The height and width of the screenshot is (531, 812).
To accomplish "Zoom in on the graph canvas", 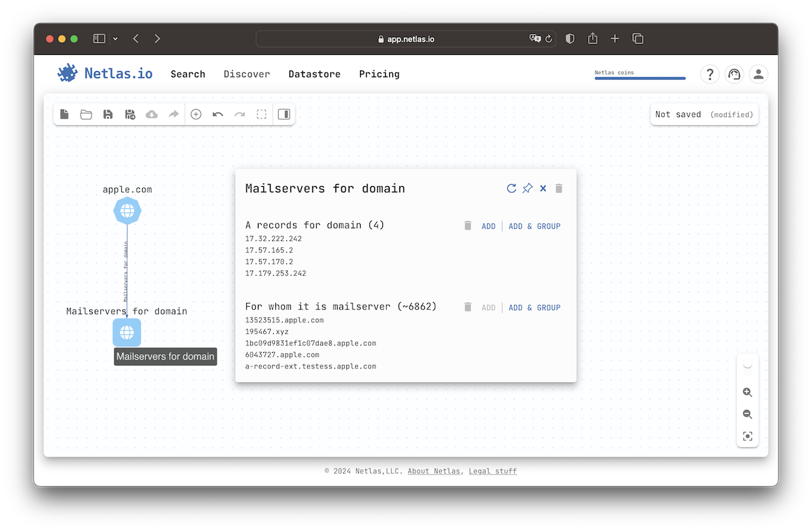I will coord(747,392).
